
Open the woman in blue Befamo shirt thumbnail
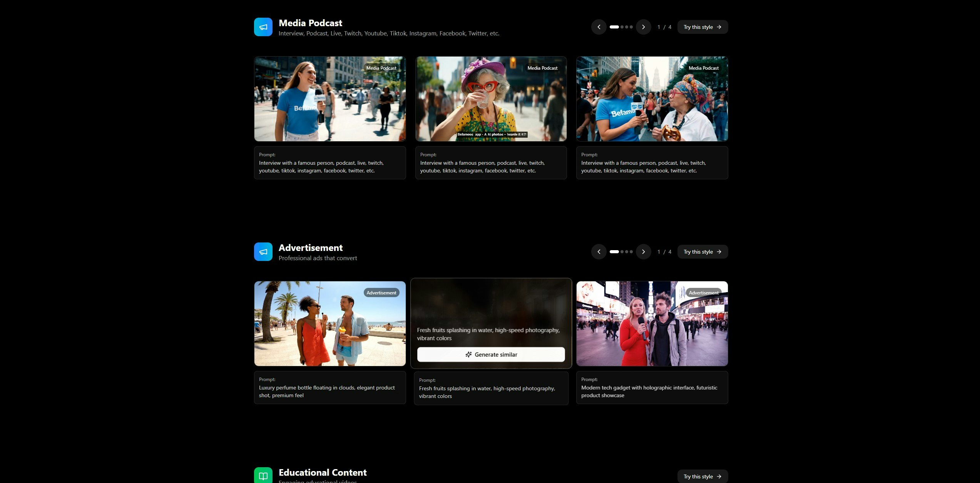(x=330, y=99)
